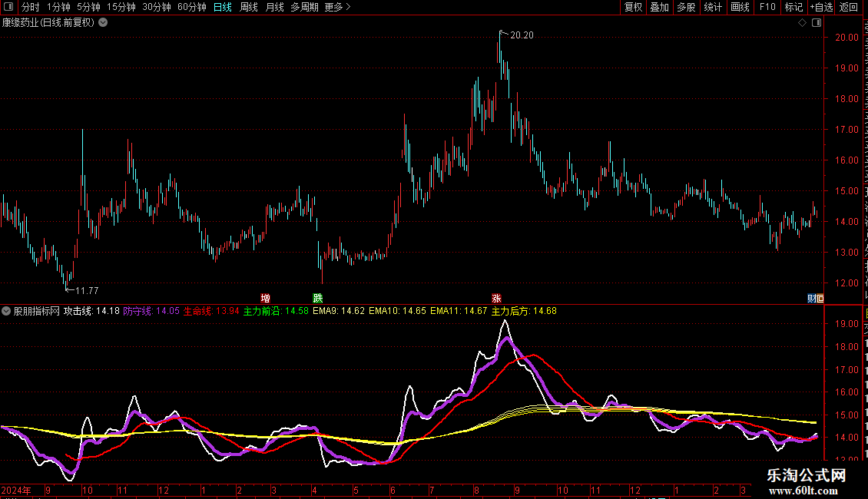Switch to 周线 weekly chart
Screen dimensions: 868x499
click(249, 7)
